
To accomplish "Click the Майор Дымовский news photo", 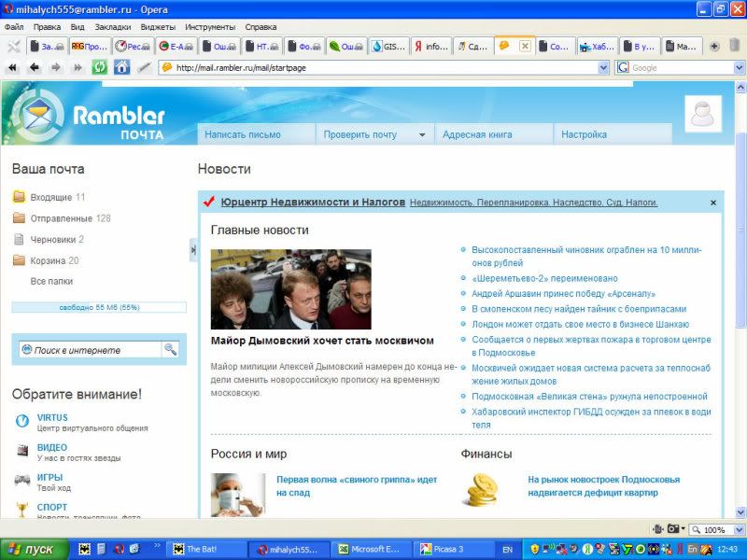I will tap(290, 289).
